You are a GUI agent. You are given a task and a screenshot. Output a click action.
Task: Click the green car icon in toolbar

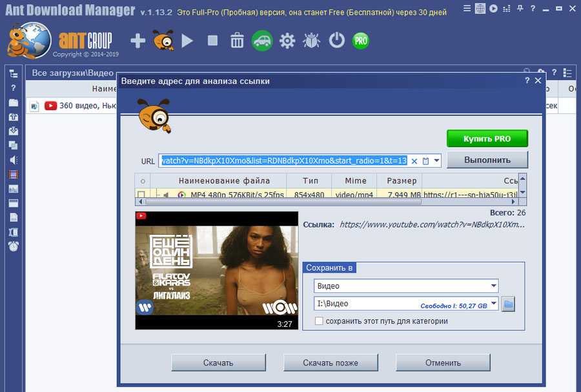coord(262,41)
